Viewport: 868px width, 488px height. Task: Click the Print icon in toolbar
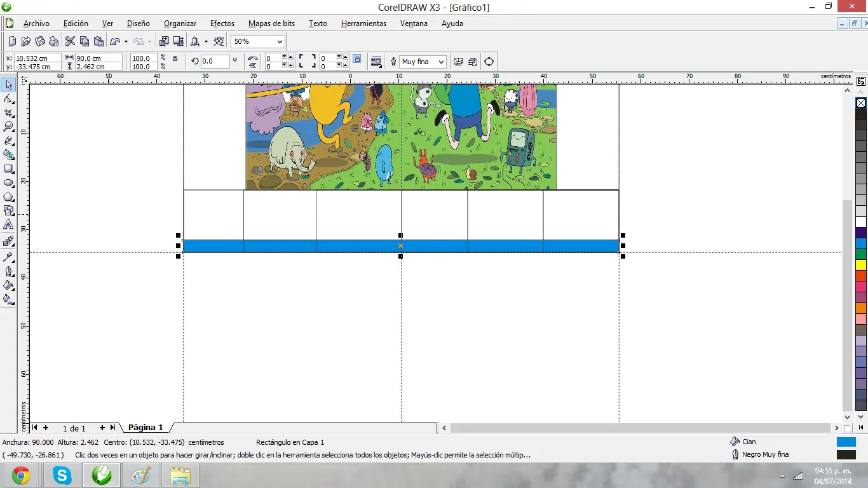coord(54,41)
